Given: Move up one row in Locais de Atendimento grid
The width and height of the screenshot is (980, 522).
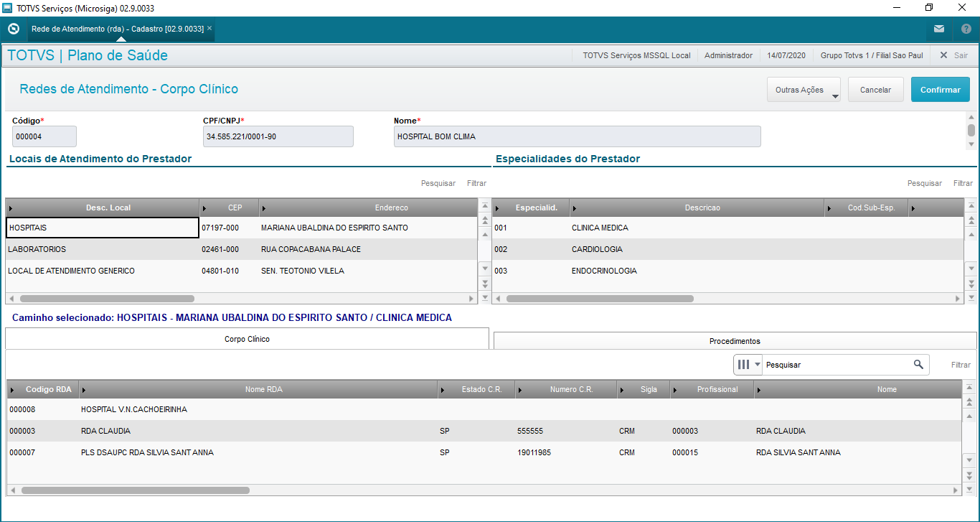Looking at the screenshot, I should pos(484,234).
